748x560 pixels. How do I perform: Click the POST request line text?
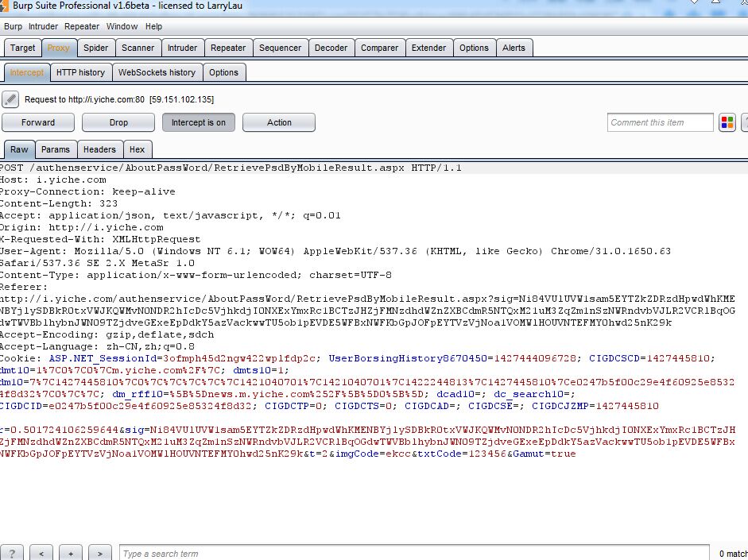click(x=231, y=168)
